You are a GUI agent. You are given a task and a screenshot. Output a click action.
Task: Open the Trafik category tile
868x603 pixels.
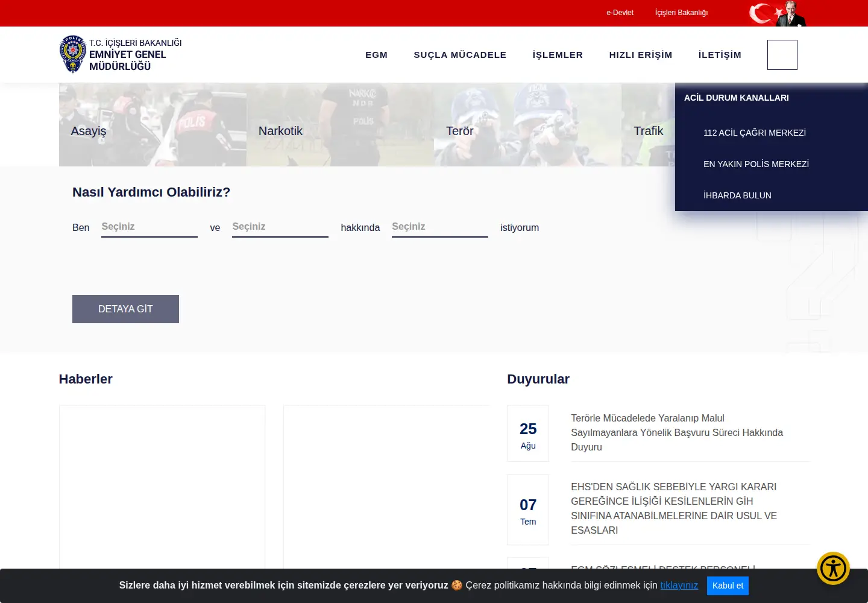[649, 125]
